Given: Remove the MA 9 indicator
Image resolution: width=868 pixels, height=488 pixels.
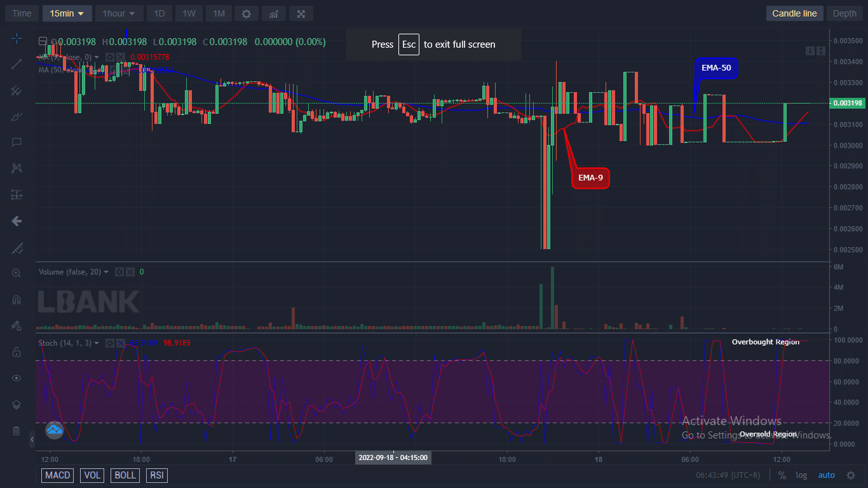Looking at the screenshot, I should (120, 57).
